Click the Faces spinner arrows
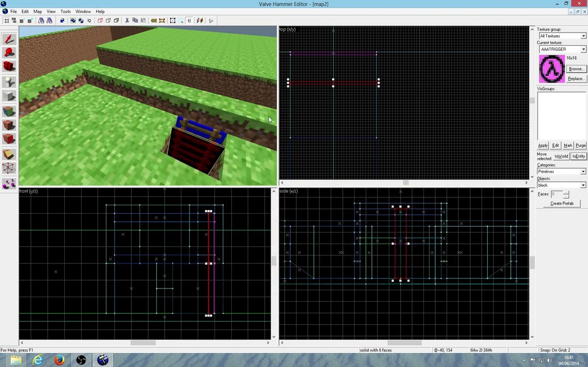This screenshot has height=367, width=588. click(566, 194)
